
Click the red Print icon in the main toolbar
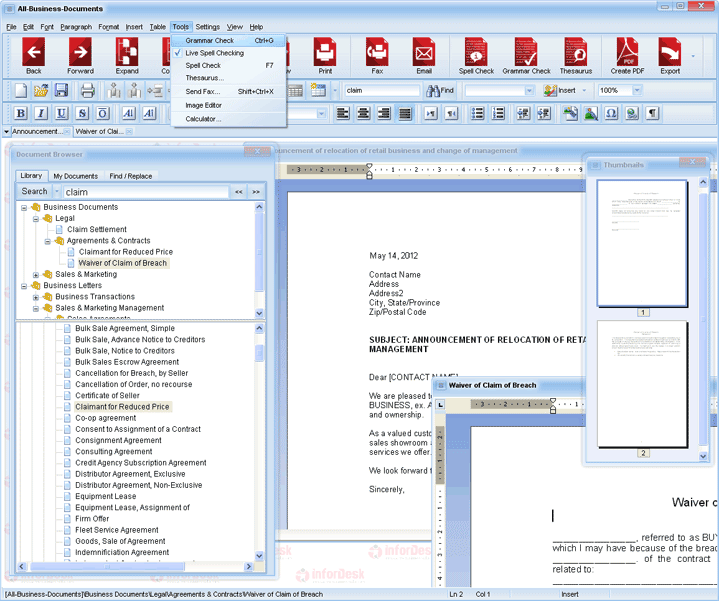click(325, 52)
